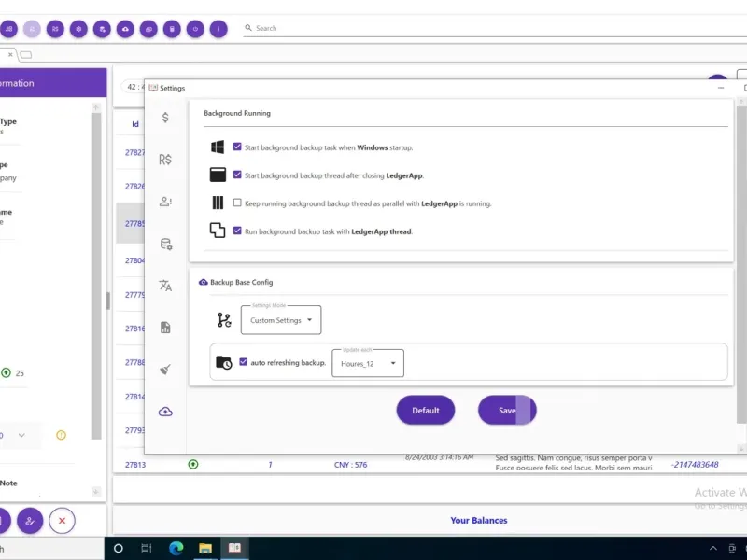Screen dimensions: 747x560
Task: Click the database settings toolbar button
Action: pyautogui.click(x=102, y=29)
